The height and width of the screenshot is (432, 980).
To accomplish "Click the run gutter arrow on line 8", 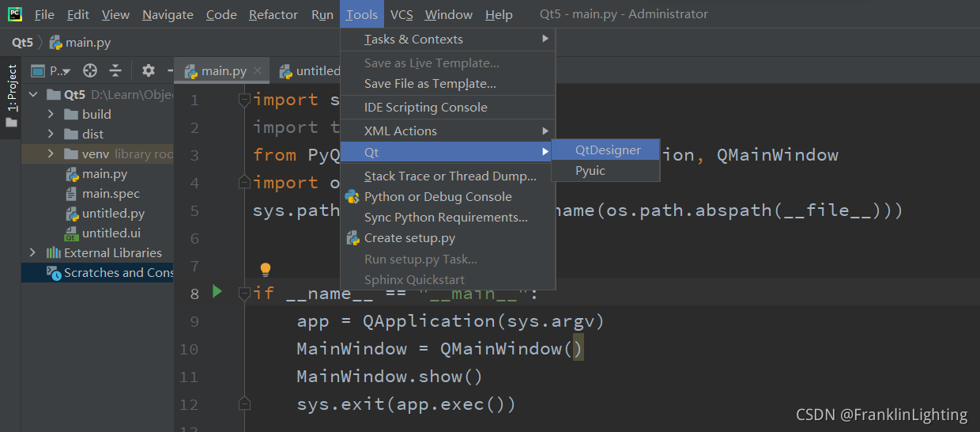I will pyautogui.click(x=217, y=292).
